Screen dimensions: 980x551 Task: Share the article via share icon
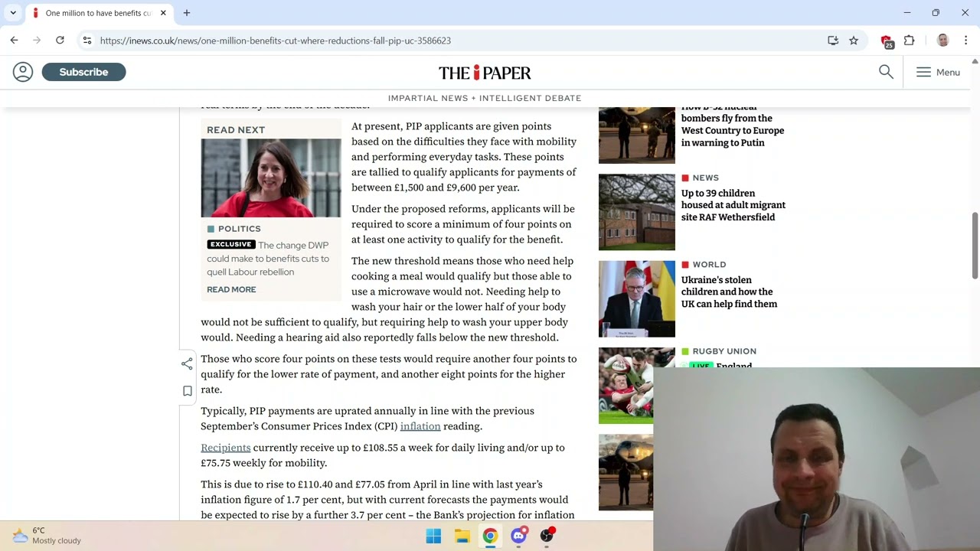pos(187,364)
